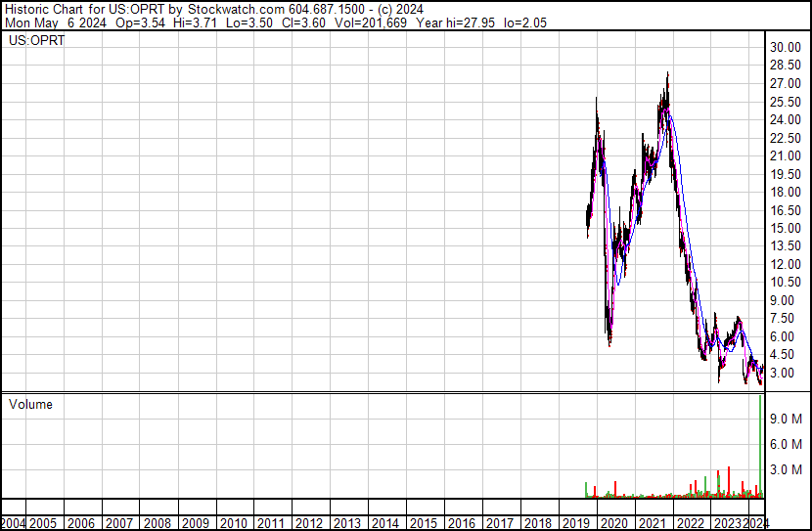
Task: Click the 30.00 price axis label
Action: [x=785, y=48]
